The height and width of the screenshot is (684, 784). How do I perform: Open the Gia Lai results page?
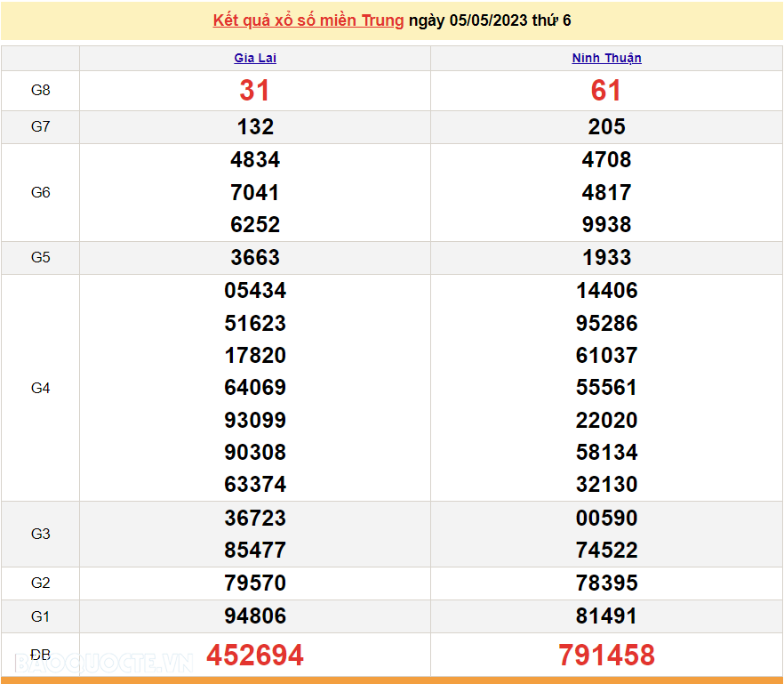255,58
